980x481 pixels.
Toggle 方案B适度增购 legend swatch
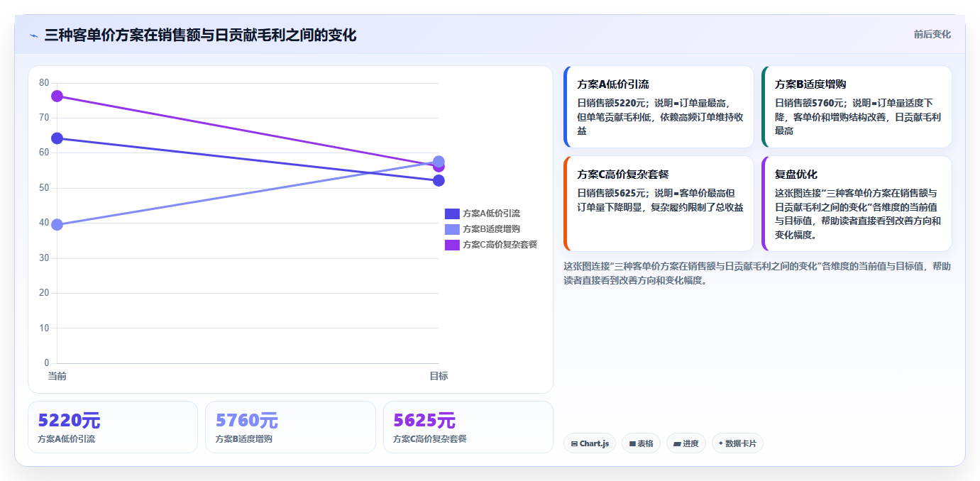452,229
